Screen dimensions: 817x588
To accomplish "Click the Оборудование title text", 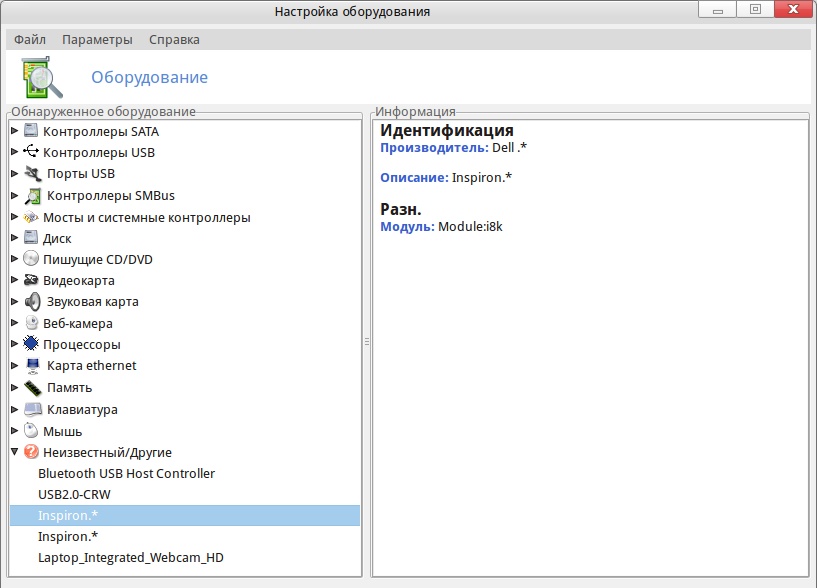I will pos(150,77).
